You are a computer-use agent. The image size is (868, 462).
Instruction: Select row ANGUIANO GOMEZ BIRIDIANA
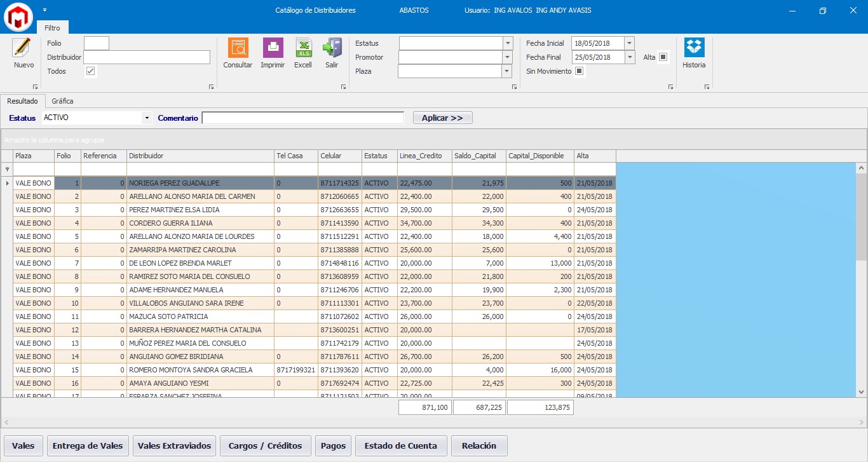point(315,357)
